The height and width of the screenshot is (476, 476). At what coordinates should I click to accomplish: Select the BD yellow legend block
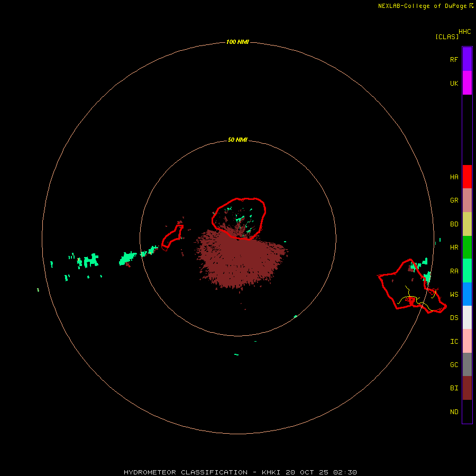click(467, 224)
